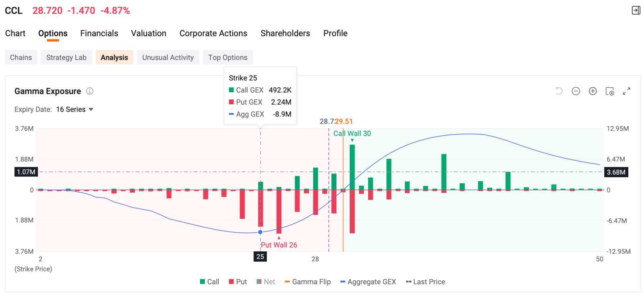Viewport: 644px width, 296px height.
Task: Click the 29.51 gamma flip value label
Action: (344, 121)
